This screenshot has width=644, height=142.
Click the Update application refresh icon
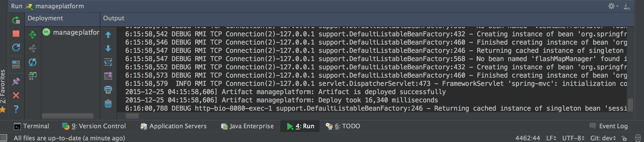pos(16,47)
